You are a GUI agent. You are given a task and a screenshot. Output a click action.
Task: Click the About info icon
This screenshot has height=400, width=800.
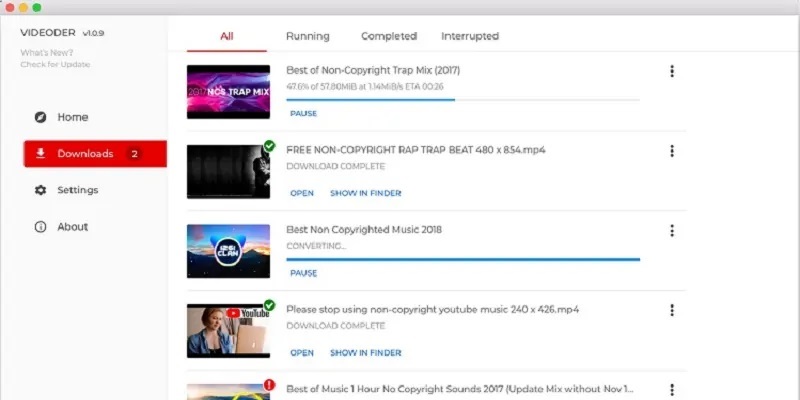pos(40,227)
